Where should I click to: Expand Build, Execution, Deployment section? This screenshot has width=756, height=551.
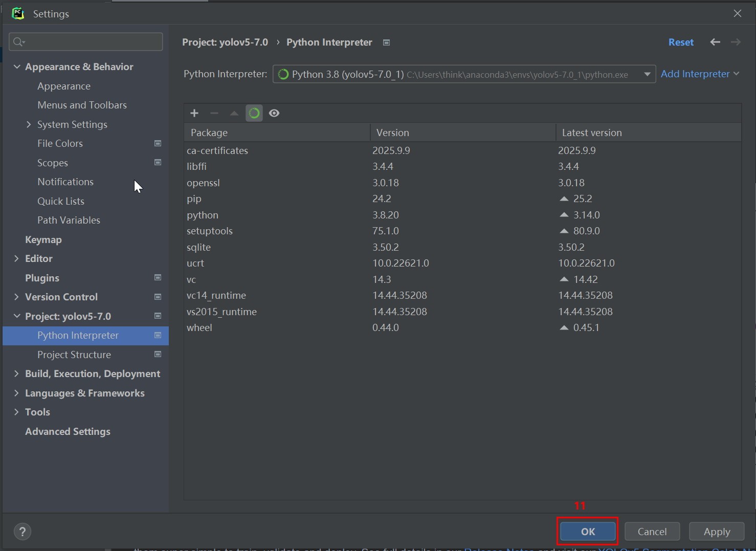16,373
